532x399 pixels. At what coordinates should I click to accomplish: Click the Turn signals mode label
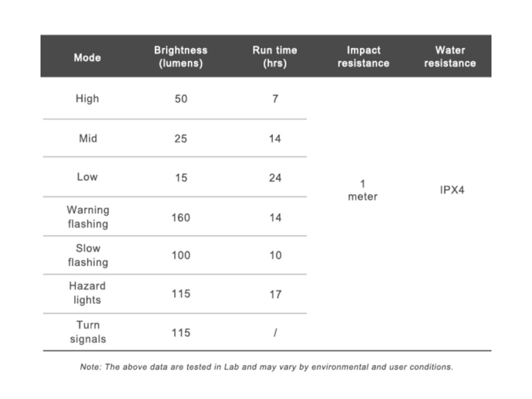(x=88, y=332)
